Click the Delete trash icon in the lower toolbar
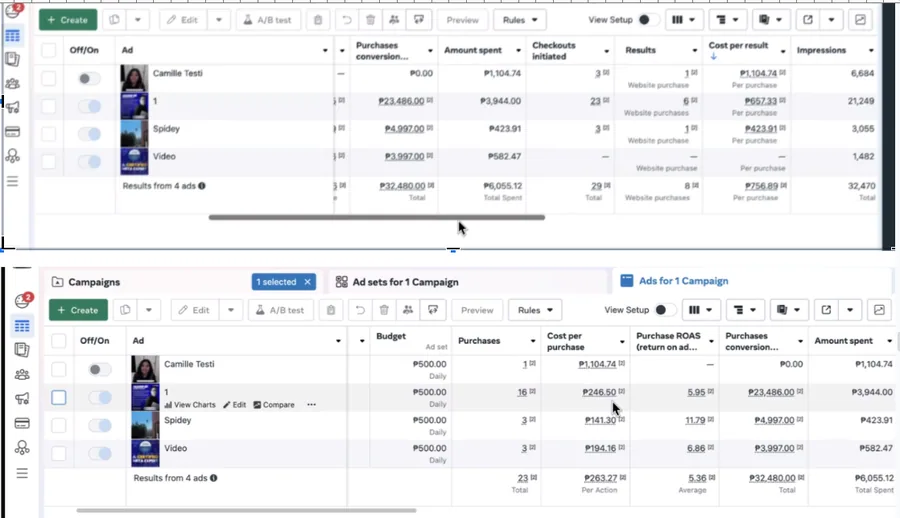This screenshot has height=518, width=900. click(x=384, y=310)
